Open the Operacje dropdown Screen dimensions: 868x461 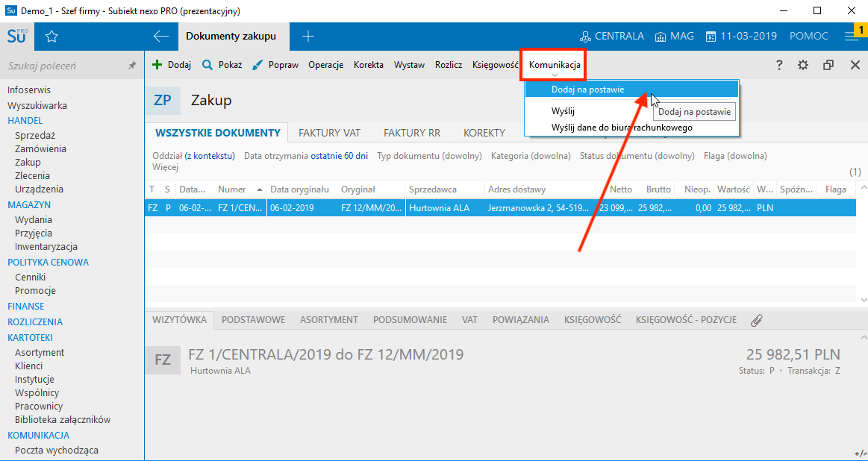tap(325, 65)
